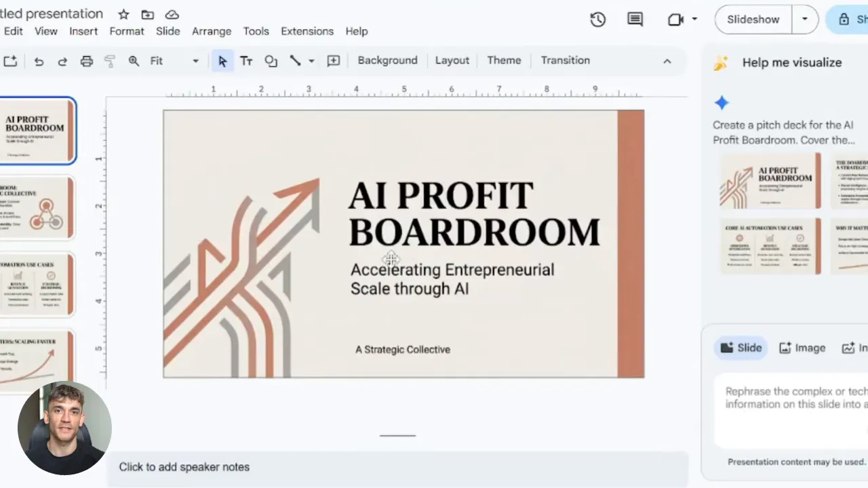Open the Extensions menu

(x=307, y=31)
